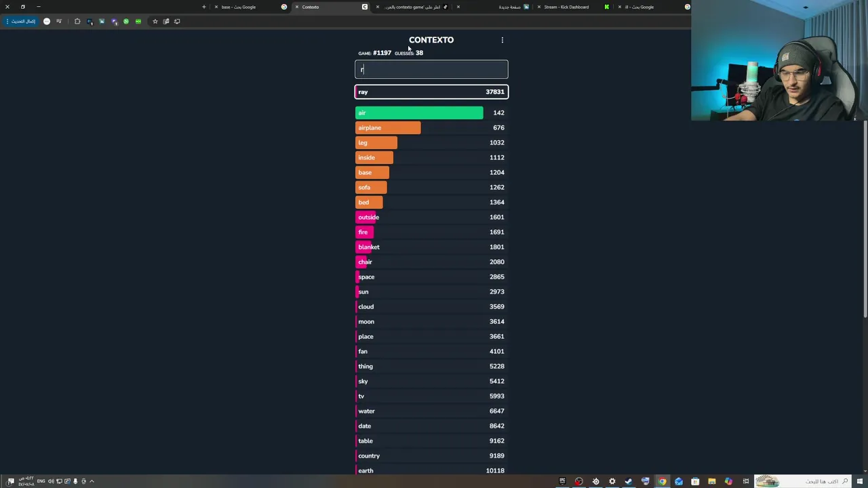The width and height of the screenshot is (868, 488).
Task: Click the orange 'airplane' guess bar
Action: pyautogui.click(x=388, y=127)
